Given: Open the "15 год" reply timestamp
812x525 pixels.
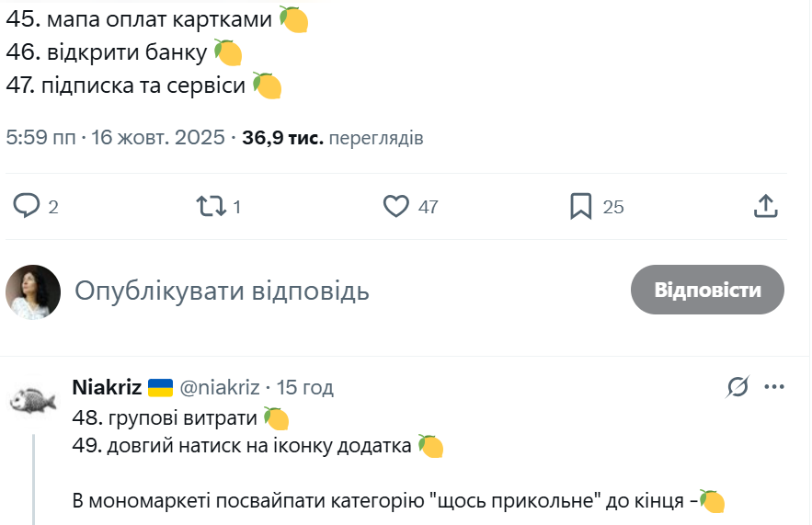Looking at the screenshot, I should pos(305,387).
